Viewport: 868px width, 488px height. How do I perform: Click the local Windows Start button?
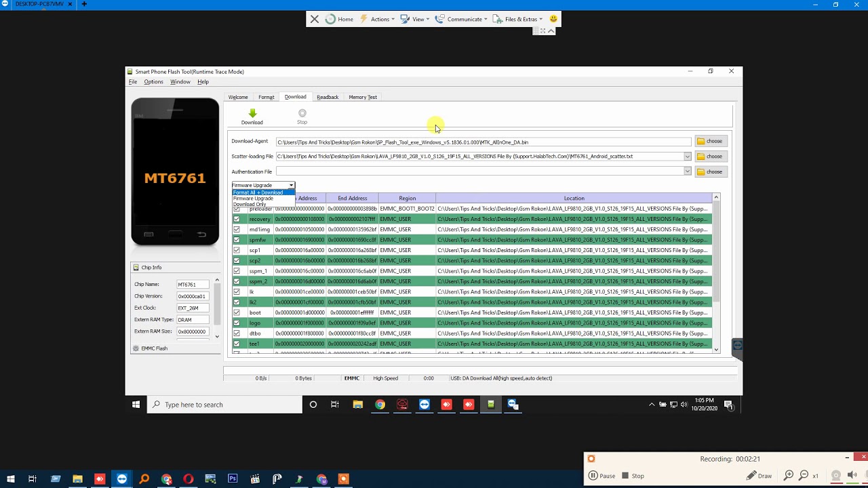[10, 479]
